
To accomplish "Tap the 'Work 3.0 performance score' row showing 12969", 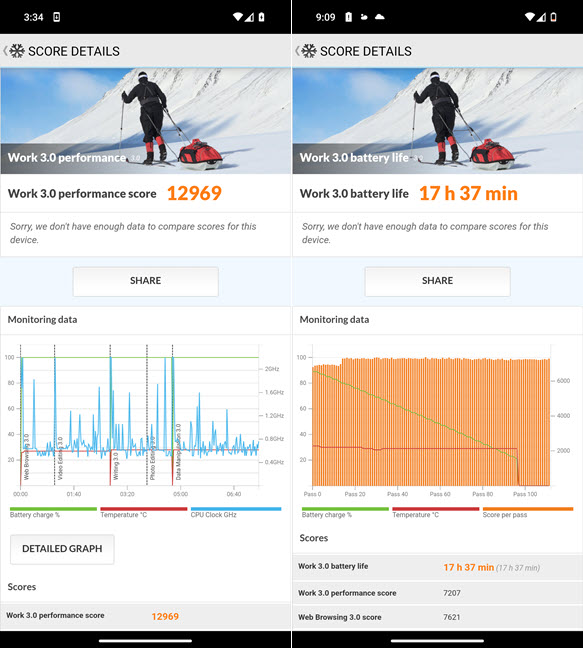I will click(146, 616).
